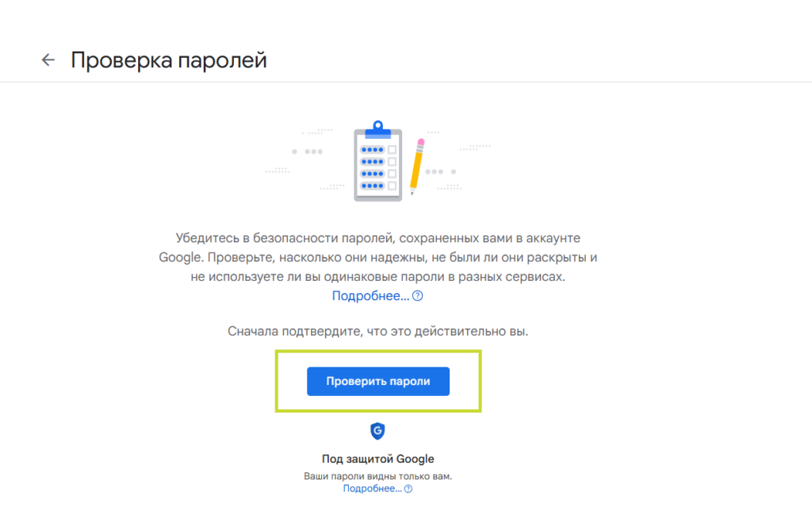Click the first blue-dotted password row on clipboard
Screen dimensions: 812x527
pos(372,149)
